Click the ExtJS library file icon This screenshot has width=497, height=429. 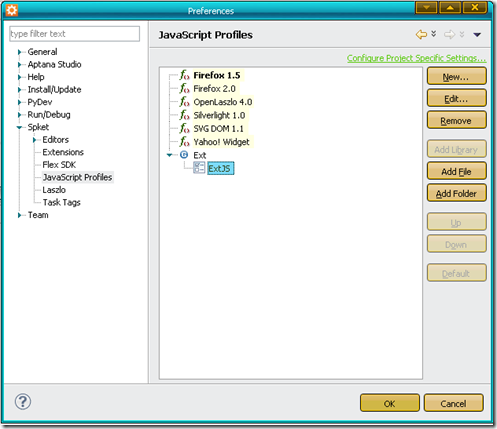199,168
